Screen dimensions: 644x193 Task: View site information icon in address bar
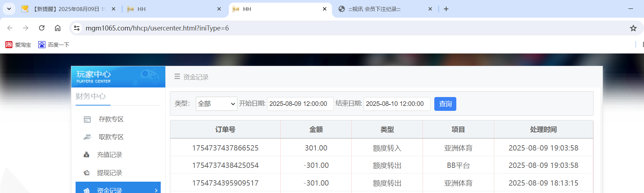[77, 28]
